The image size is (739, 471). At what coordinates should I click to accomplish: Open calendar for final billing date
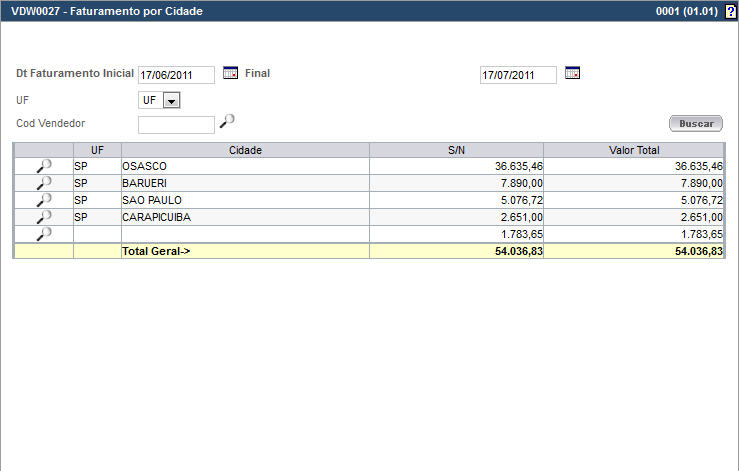572,73
